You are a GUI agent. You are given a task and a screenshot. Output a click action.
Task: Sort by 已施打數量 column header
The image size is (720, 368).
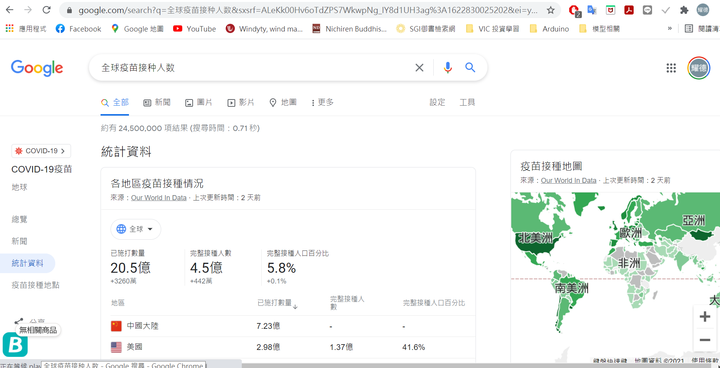pyautogui.click(x=277, y=303)
